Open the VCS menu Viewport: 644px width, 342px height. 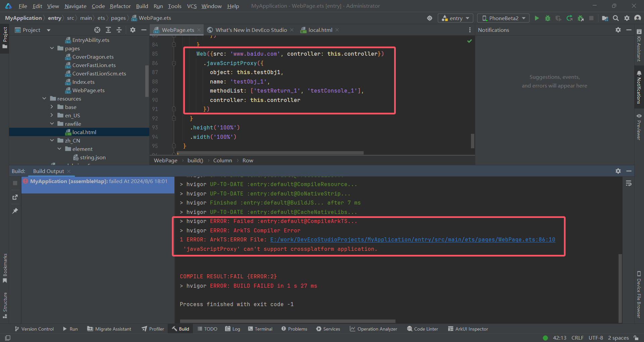[x=192, y=6]
